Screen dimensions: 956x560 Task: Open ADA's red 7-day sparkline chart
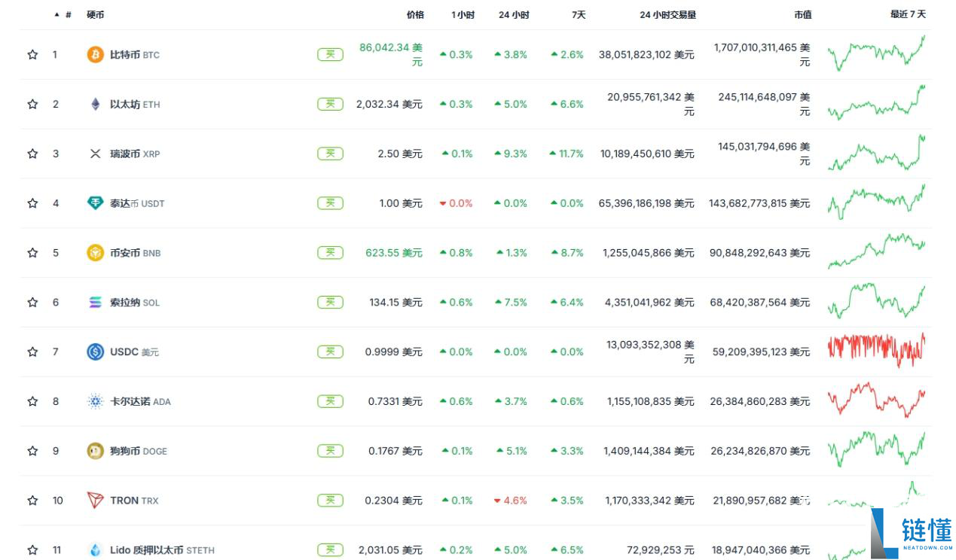tap(877, 400)
